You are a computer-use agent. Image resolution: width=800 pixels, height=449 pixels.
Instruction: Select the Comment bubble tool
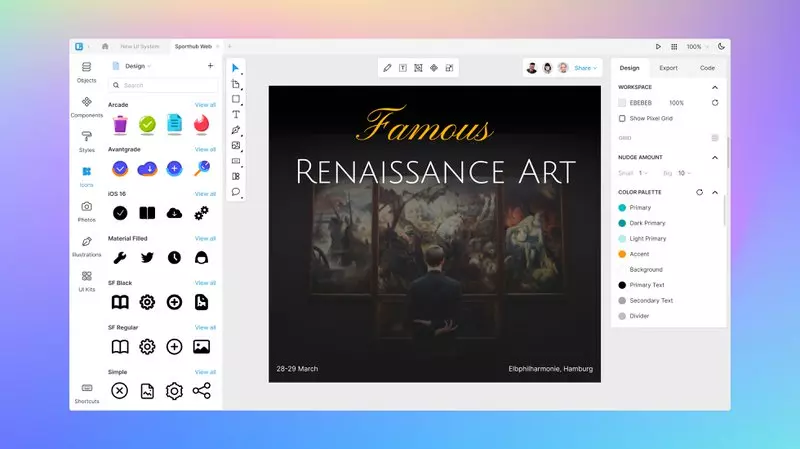click(x=235, y=192)
